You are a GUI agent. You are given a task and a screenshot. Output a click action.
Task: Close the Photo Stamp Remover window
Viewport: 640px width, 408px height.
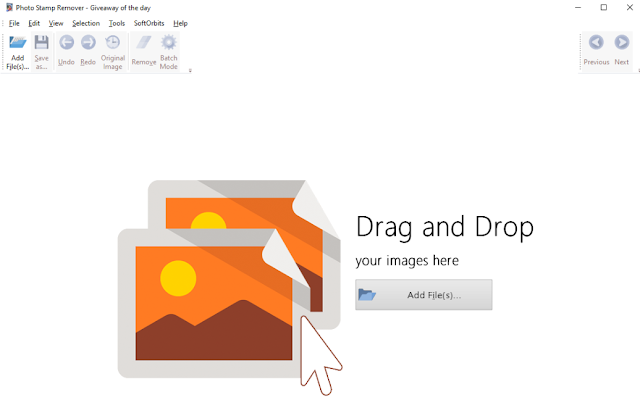pyautogui.click(x=629, y=7)
